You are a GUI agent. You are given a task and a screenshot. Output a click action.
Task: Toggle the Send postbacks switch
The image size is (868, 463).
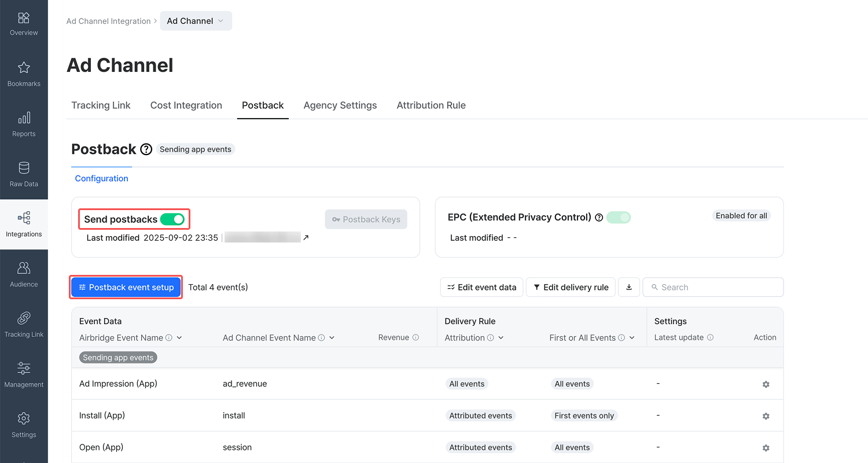pos(172,219)
